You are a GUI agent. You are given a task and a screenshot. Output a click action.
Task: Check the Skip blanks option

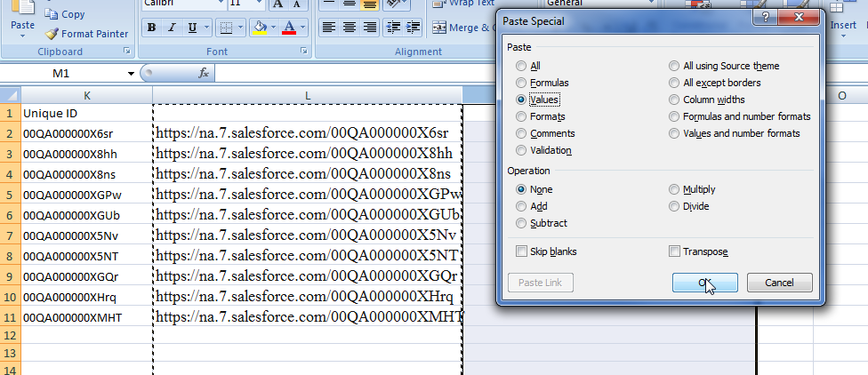point(521,251)
